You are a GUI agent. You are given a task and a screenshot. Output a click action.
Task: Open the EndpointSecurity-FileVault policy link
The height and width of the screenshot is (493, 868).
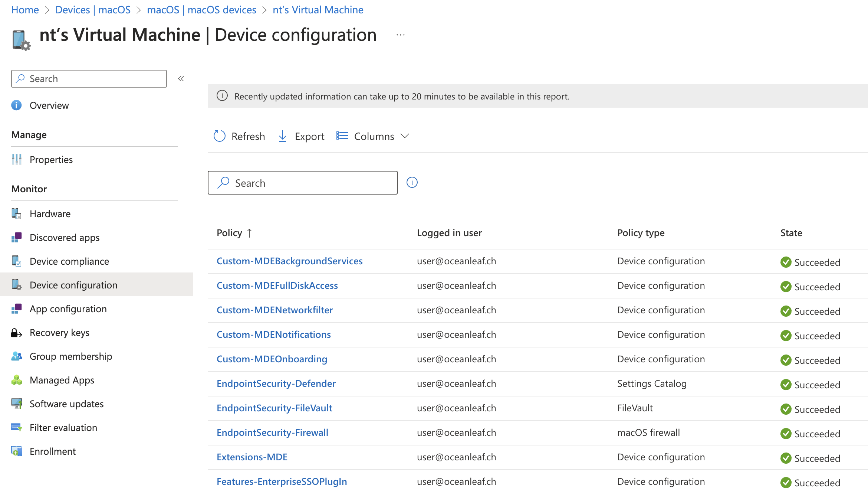(274, 408)
